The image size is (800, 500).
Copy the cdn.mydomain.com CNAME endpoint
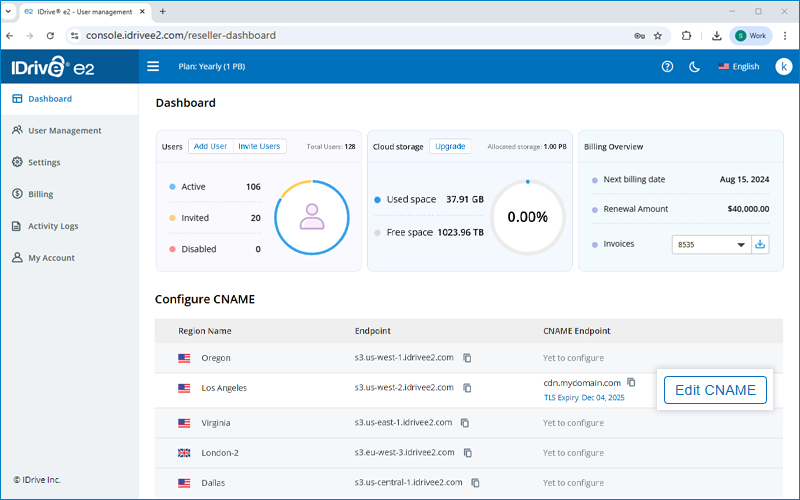pos(631,382)
